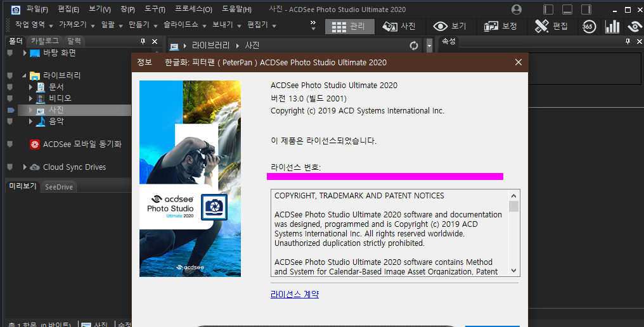Switch to 편집 (Edit) mode
Image resolution: width=644 pixels, height=327 pixels.
tap(551, 27)
